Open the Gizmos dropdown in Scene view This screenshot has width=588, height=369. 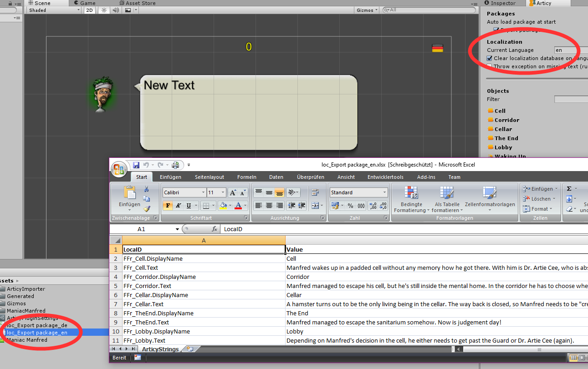point(367,10)
